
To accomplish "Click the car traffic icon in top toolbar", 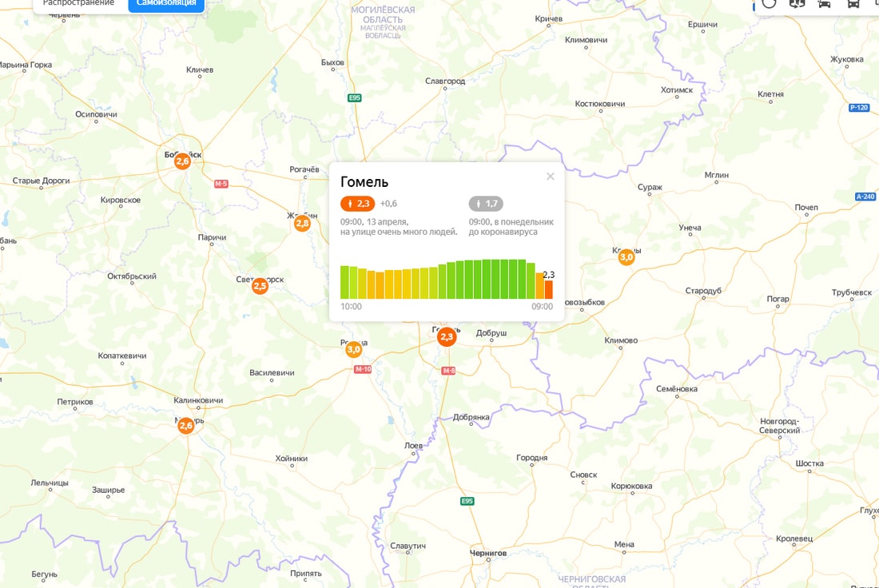I will [824, 3].
